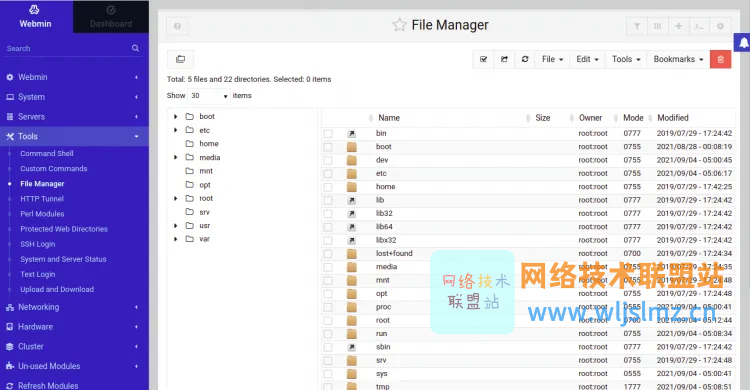Sort file list by Name column
This screenshot has height=390, width=750.
point(389,118)
